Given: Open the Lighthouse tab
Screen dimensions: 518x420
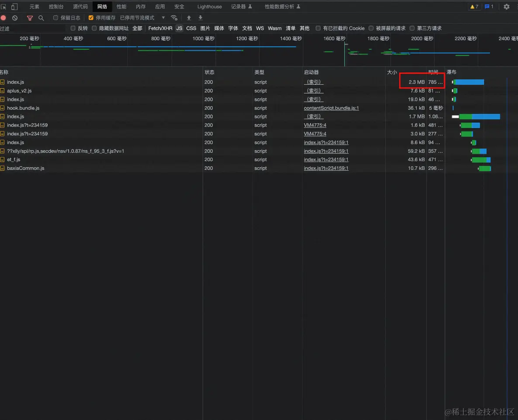Looking at the screenshot, I should coord(210,7).
